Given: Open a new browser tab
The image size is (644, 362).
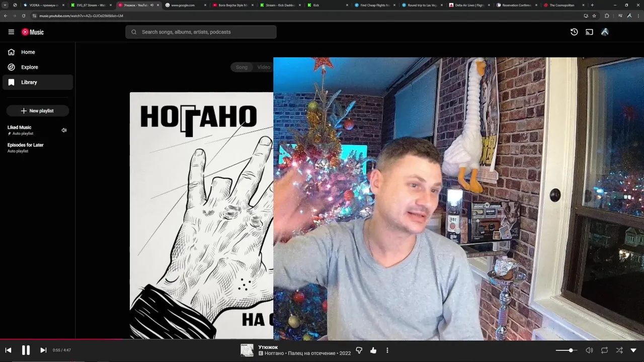Looking at the screenshot, I should tap(592, 5).
